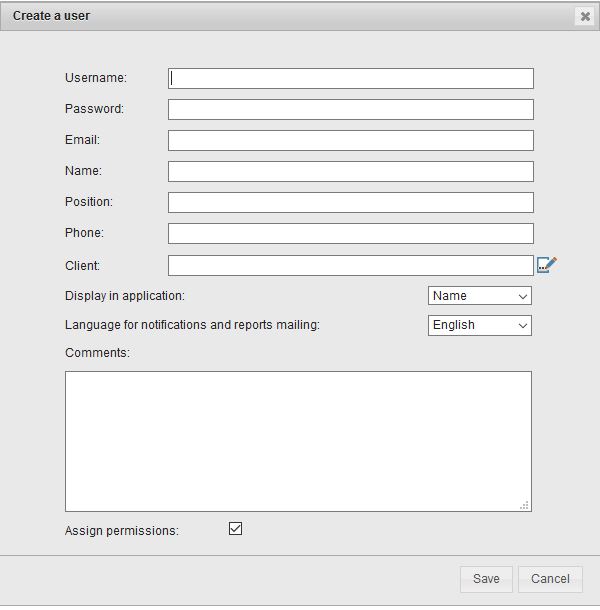Click the Save button
600x610 pixels.
[x=486, y=579]
